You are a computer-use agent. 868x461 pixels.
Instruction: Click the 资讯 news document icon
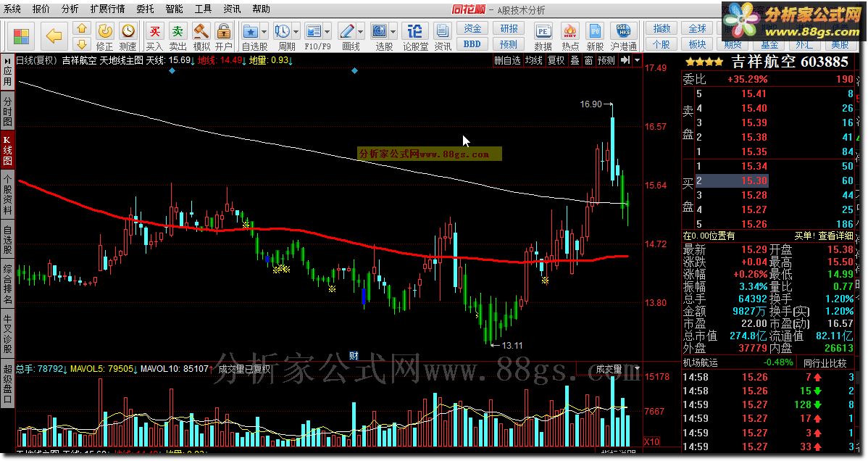click(x=442, y=31)
